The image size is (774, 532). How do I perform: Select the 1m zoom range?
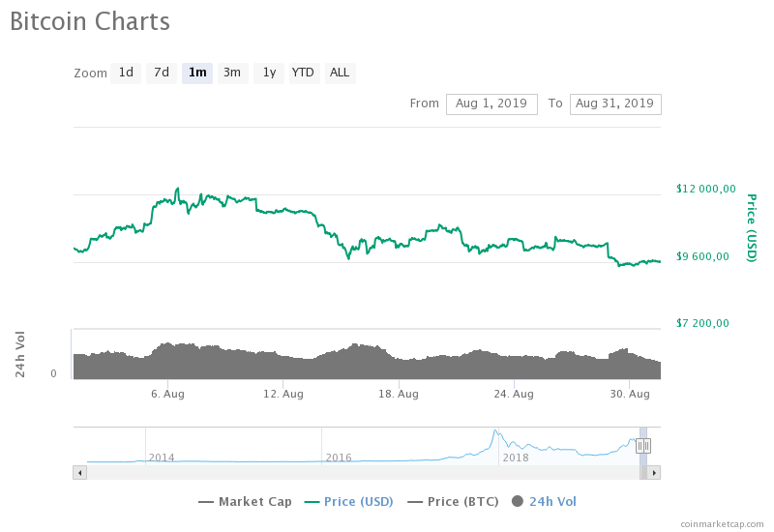click(x=197, y=73)
